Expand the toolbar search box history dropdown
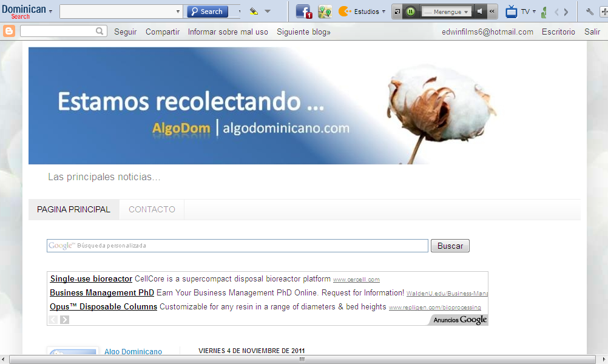The height and width of the screenshot is (364, 608). coord(178,12)
